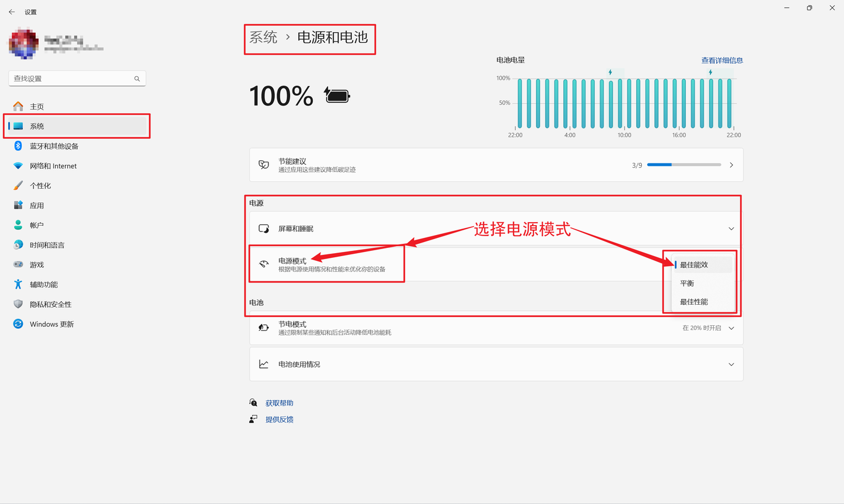Expand the 节电模式 chevron
This screenshot has width=844, height=504.
point(731,328)
